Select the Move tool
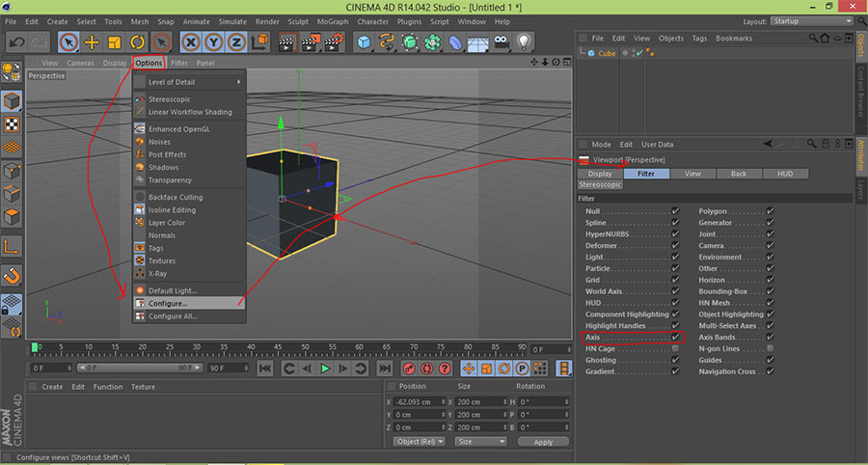 pos(92,42)
